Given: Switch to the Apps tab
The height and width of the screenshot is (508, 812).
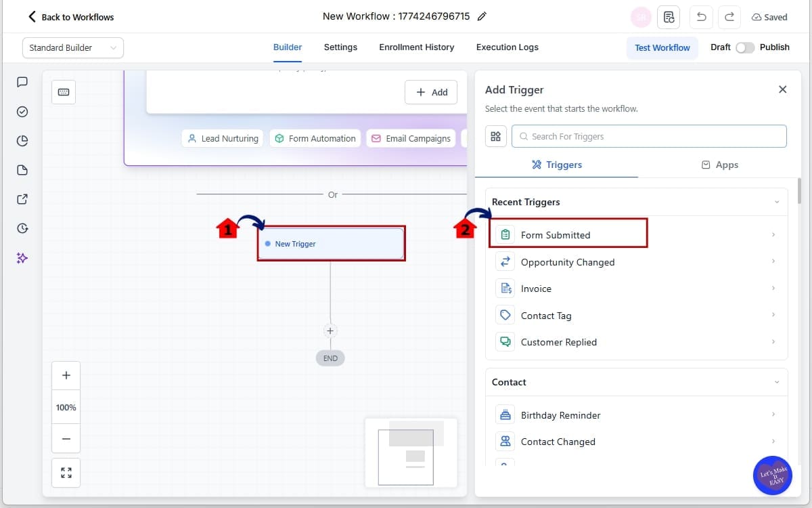Looking at the screenshot, I should (720, 164).
